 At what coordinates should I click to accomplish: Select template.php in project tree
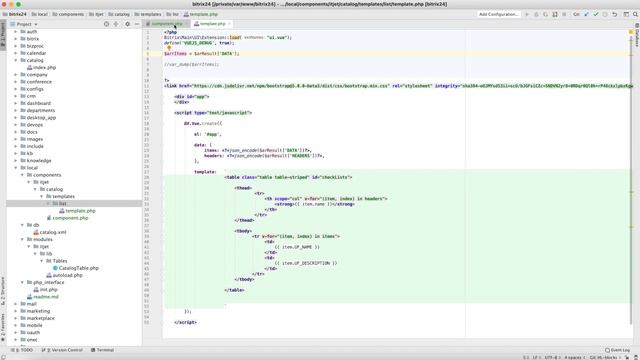(77, 211)
